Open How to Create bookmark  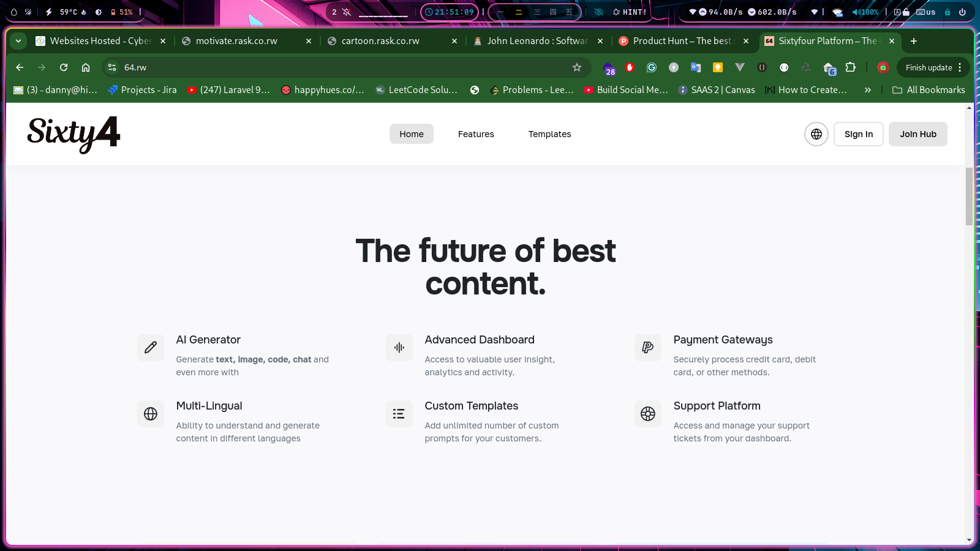(806, 90)
